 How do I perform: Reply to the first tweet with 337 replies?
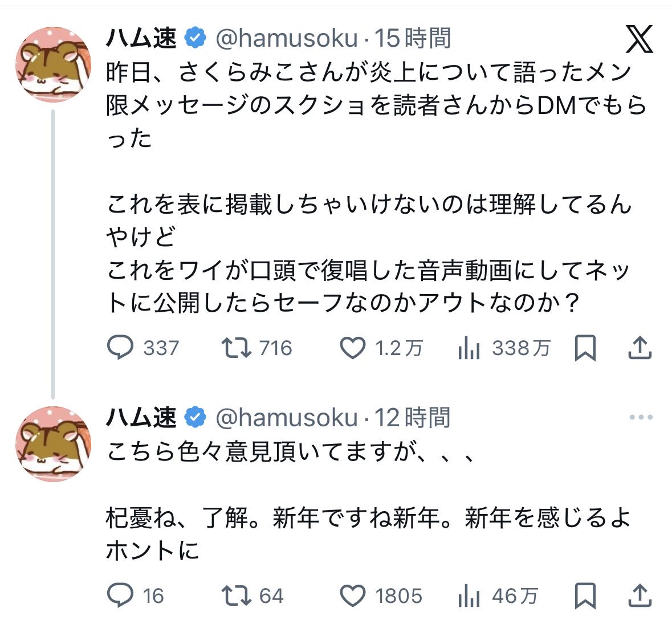coord(121,348)
